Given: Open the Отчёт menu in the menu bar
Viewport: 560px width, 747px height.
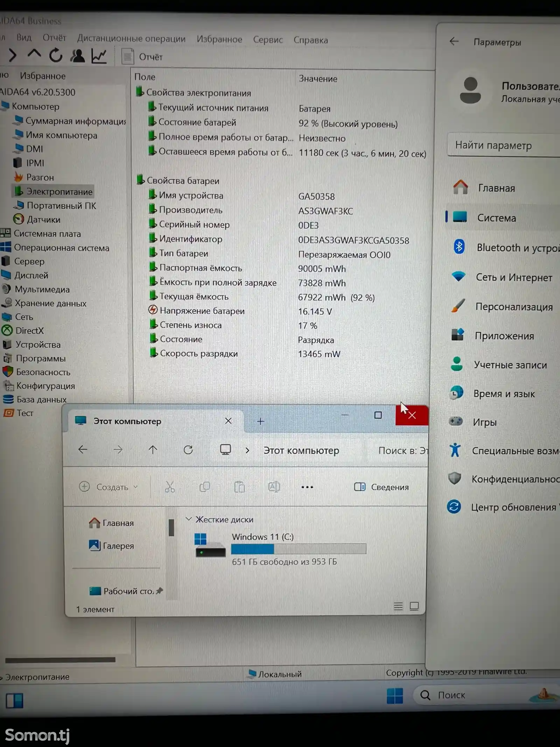Looking at the screenshot, I should point(54,38).
